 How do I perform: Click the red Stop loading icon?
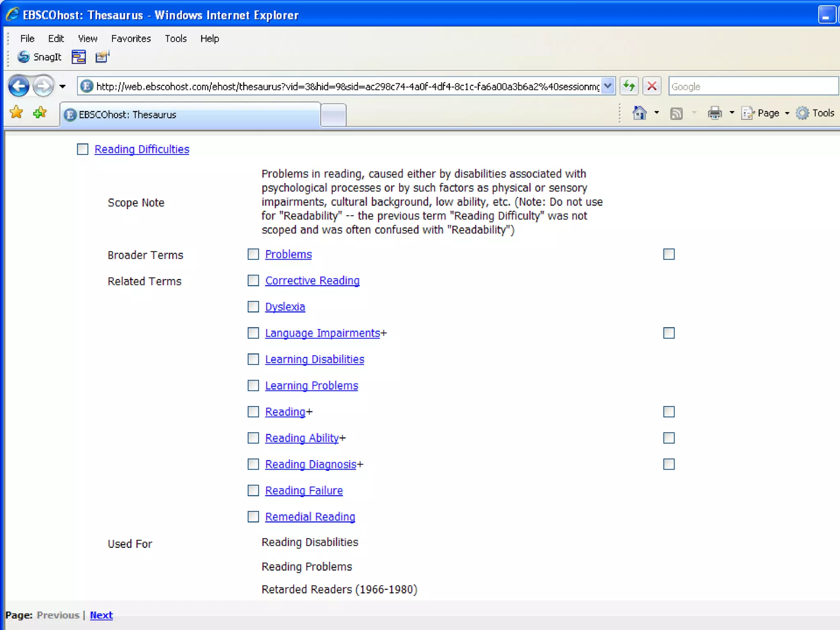[x=652, y=86]
